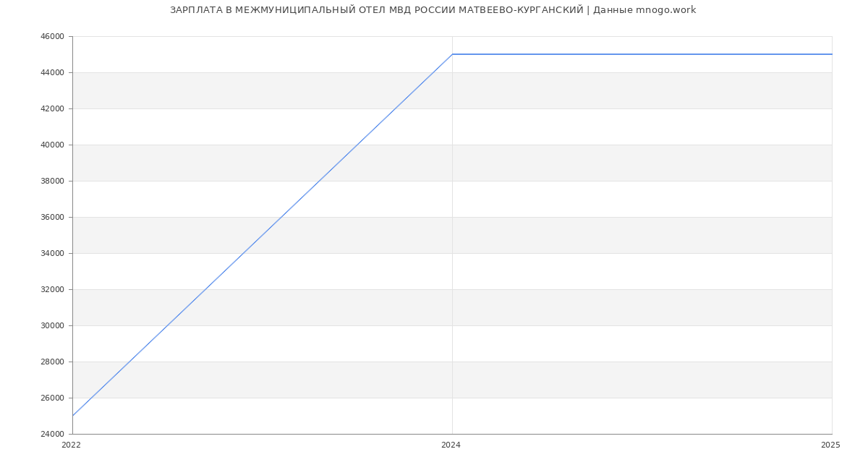Click the 2024 x-axis label
This screenshot has height=470, width=868.
451,445
